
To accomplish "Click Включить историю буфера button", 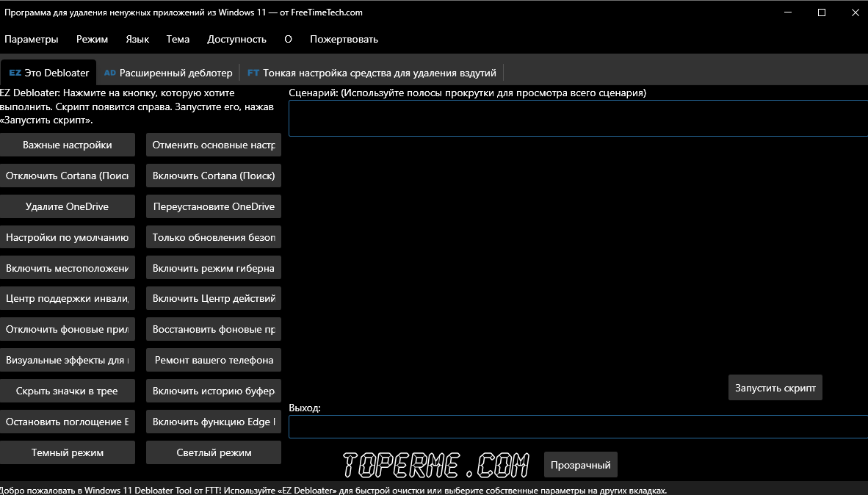I will [x=214, y=391].
